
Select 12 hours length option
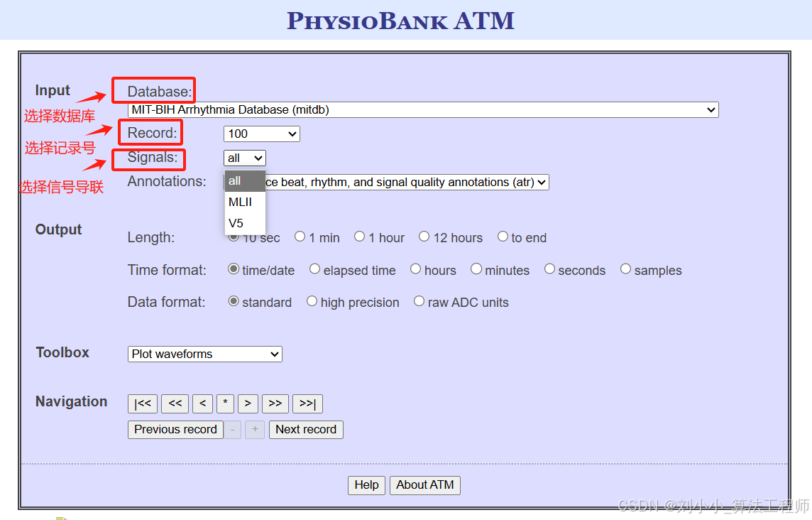coord(424,237)
